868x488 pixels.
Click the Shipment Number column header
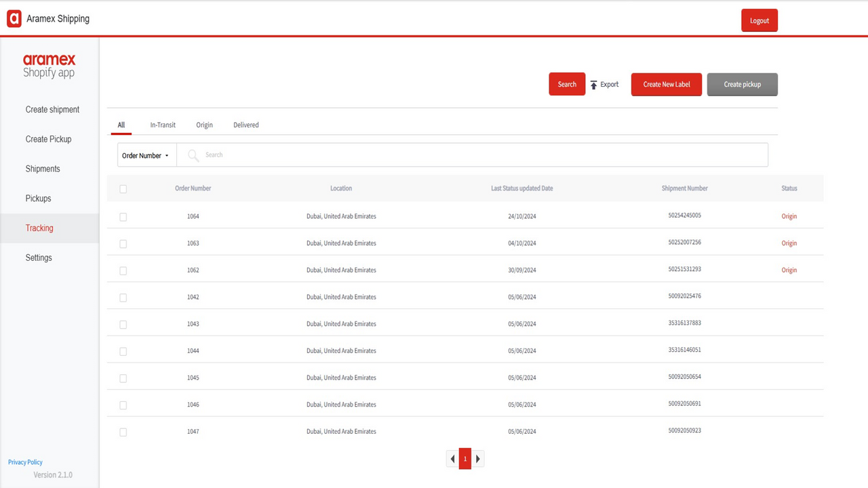[x=685, y=188]
